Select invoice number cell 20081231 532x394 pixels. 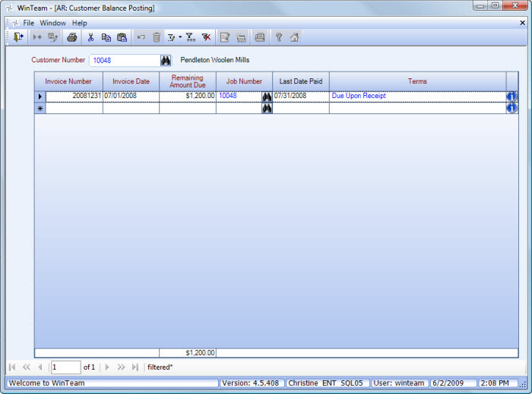(x=74, y=96)
